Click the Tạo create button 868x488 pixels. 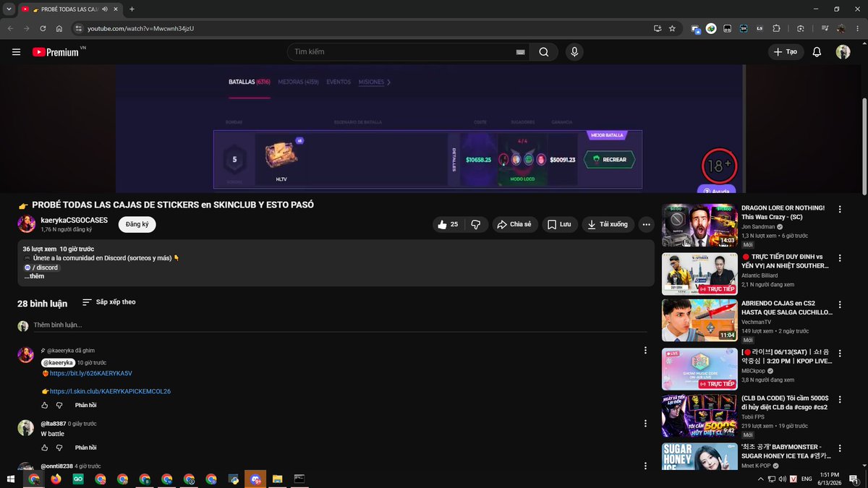786,52
